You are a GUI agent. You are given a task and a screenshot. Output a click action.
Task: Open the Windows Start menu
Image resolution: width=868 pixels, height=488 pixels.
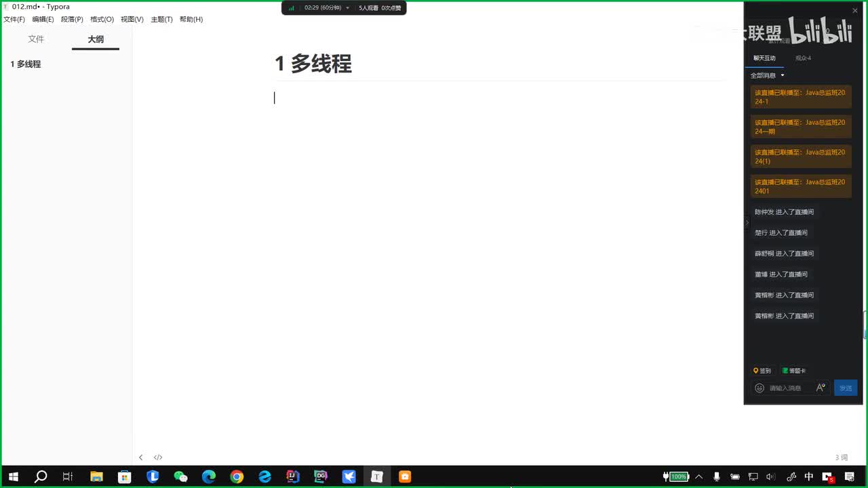point(13,476)
